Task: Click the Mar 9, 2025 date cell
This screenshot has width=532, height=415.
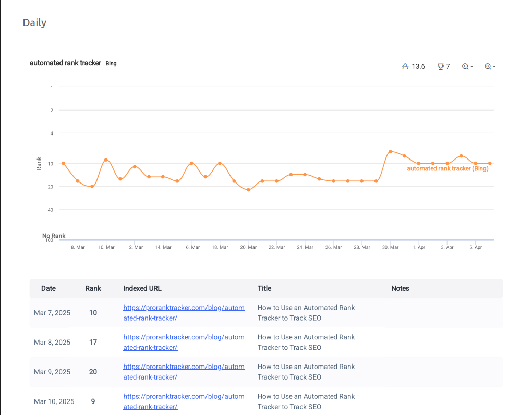Action: click(52, 372)
